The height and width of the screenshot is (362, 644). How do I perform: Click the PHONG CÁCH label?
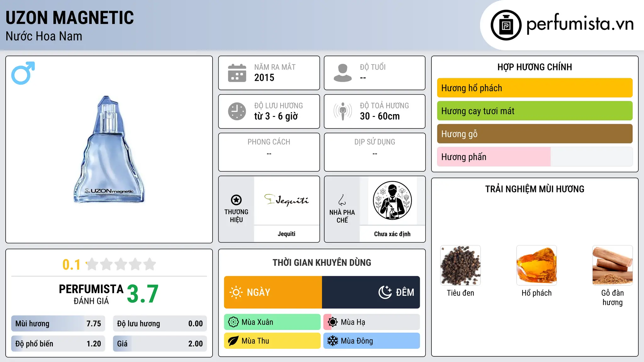(269, 142)
